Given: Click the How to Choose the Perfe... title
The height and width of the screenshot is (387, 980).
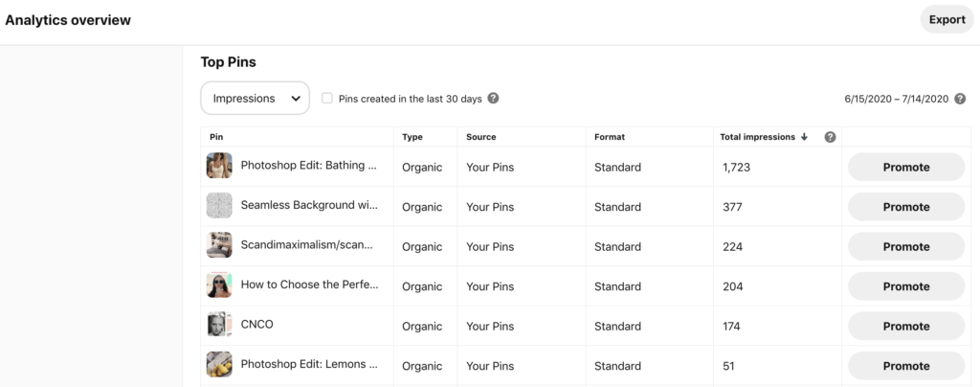Looking at the screenshot, I should [x=309, y=285].
